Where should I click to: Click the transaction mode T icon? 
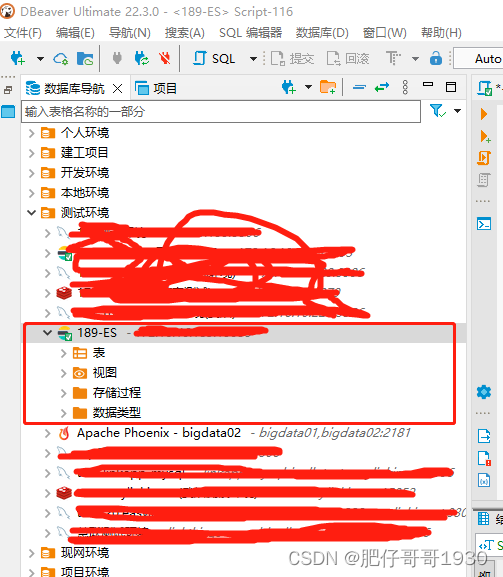(393, 58)
